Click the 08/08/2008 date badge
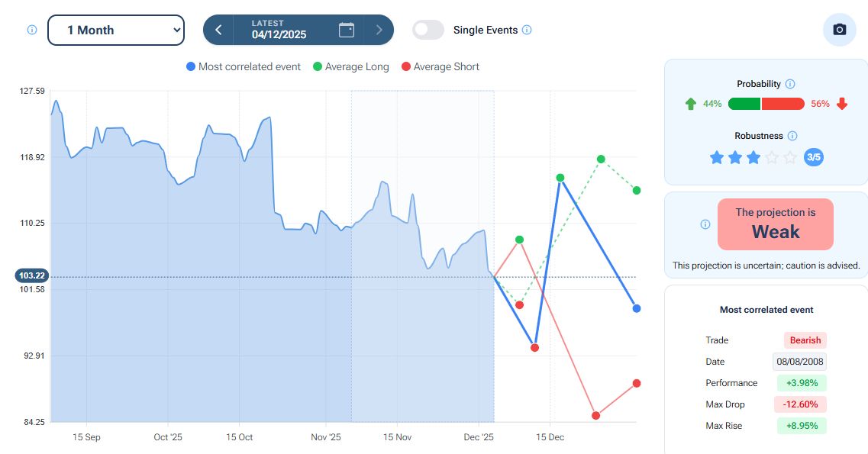Screen dimensions: 868x454 click(x=799, y=362)
